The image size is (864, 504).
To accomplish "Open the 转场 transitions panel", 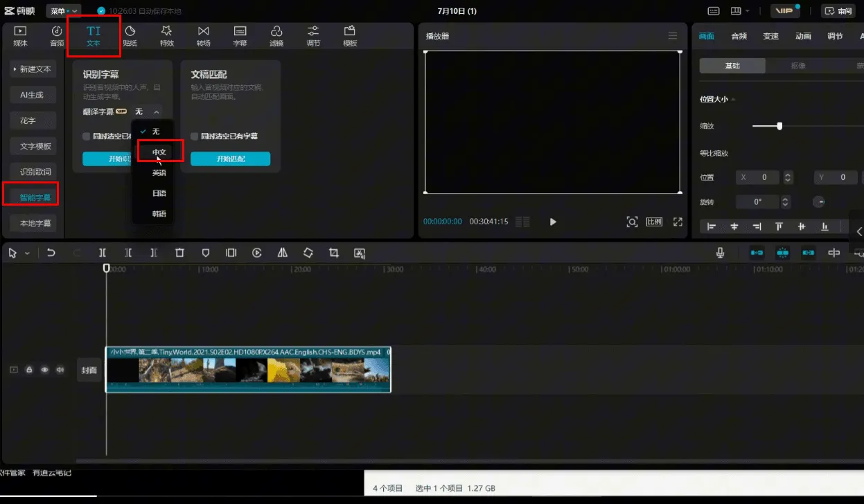I will (x=203, y=36).
